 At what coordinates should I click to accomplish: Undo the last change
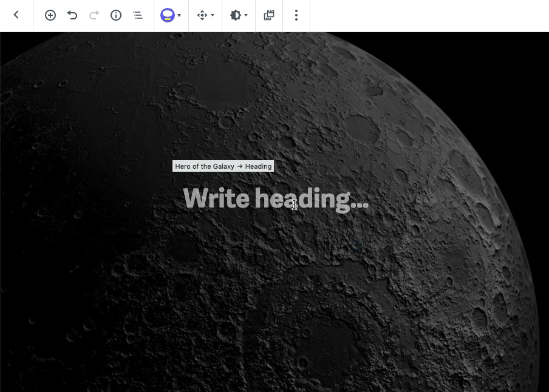point(72,15)
